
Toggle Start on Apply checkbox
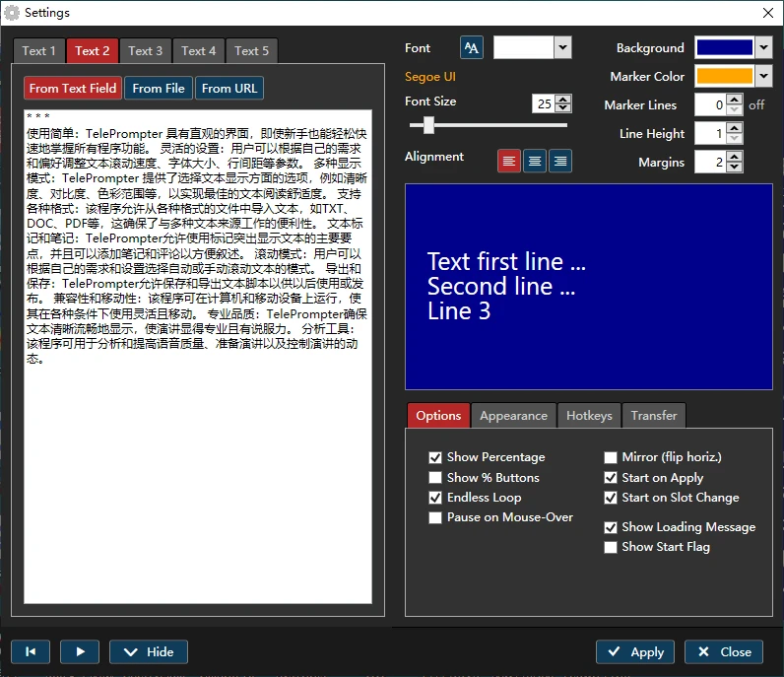pyautogui.click(x=610, y=477)
